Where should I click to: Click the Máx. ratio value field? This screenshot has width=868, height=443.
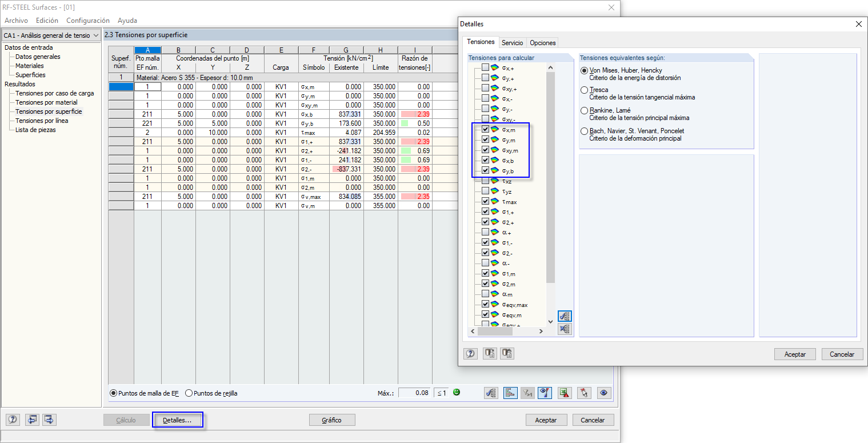pyautogui.click(x=414, y=393)
